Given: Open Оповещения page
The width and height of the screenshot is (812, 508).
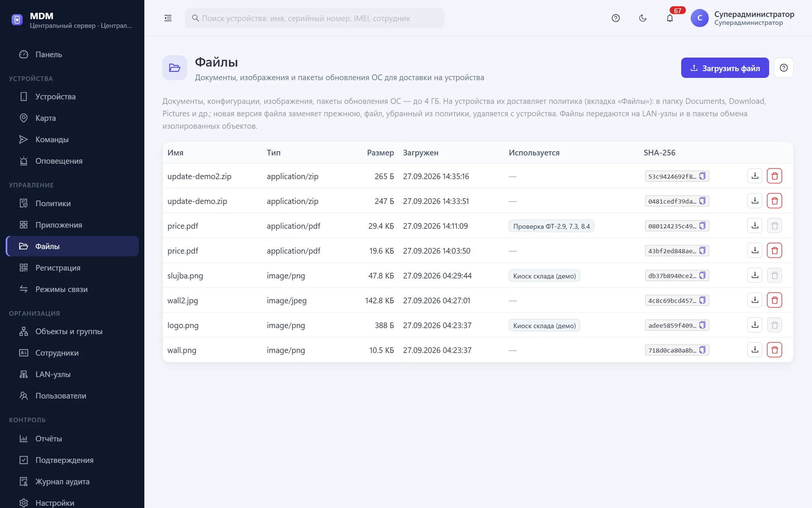Looking at the screenshot, I should (72, 161).
